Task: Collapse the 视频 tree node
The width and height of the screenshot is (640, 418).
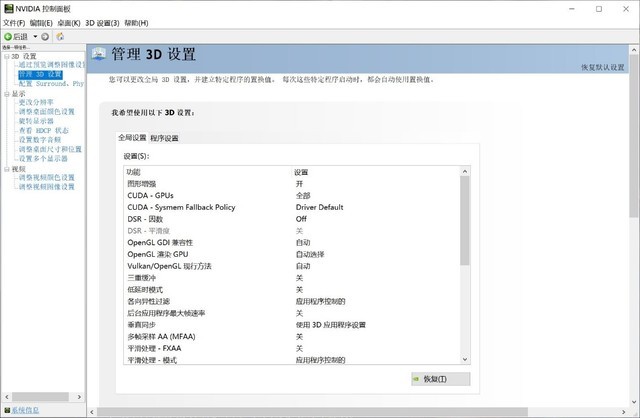Action: pyautogui.click(x=7, y=169)
